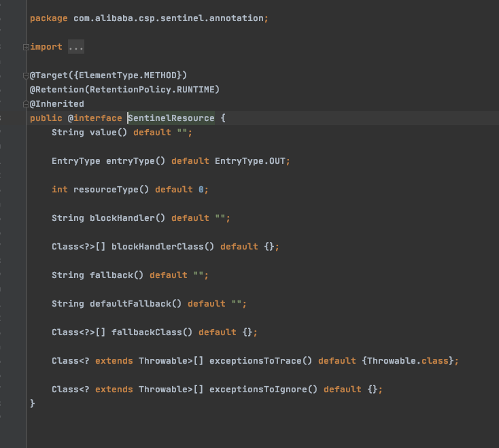Click the empty braces default of blockHandlerClass
The image size is (499, 448).
(269, 247)
